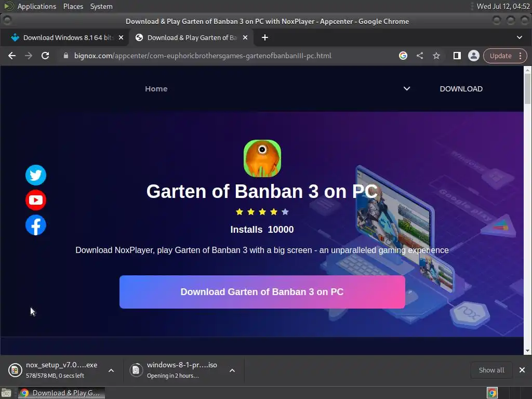Expand the site navigation chevron dropdown

[407, 88]
